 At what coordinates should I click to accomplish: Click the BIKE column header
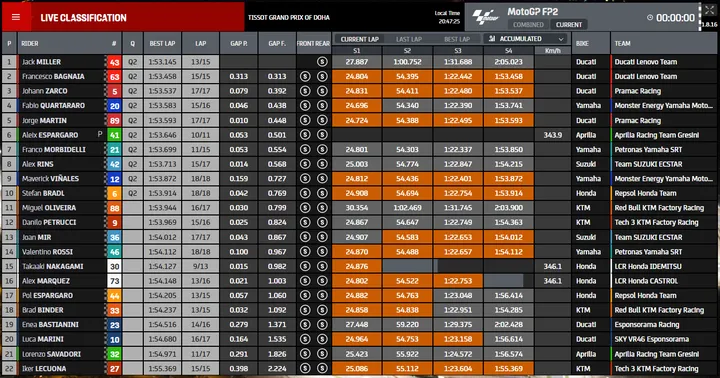(x=582, y=44)
